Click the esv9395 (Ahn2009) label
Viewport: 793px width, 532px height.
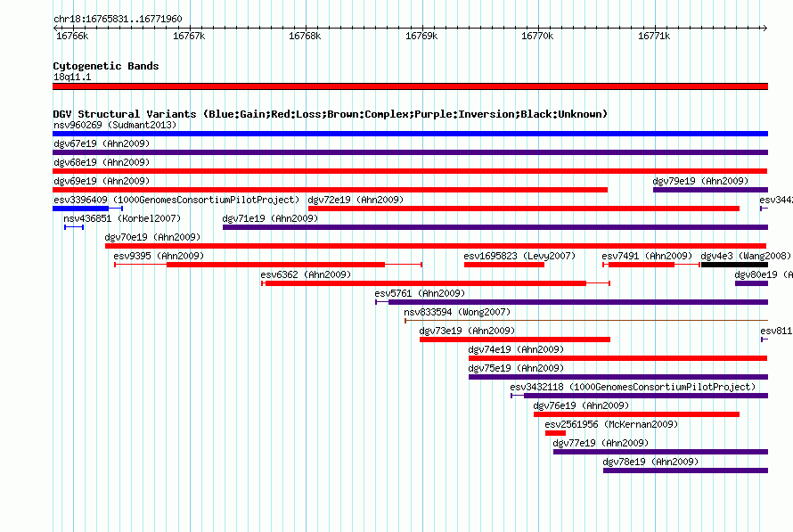[x=159, y=256]
